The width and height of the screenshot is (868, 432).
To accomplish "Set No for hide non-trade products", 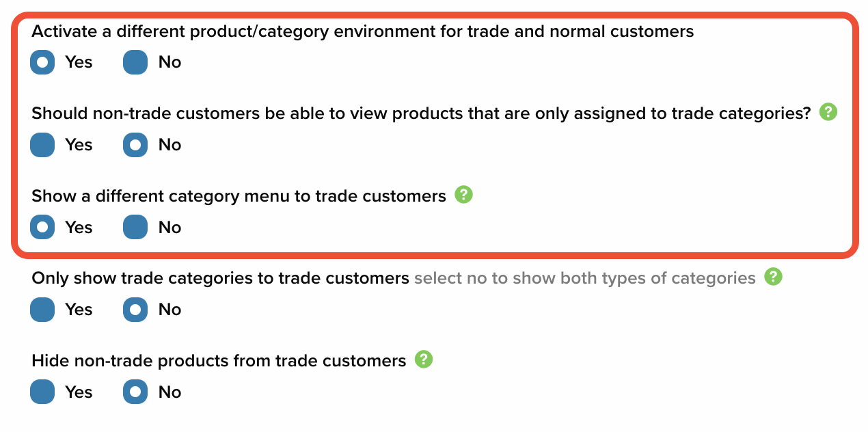I will tap(135, 392).
